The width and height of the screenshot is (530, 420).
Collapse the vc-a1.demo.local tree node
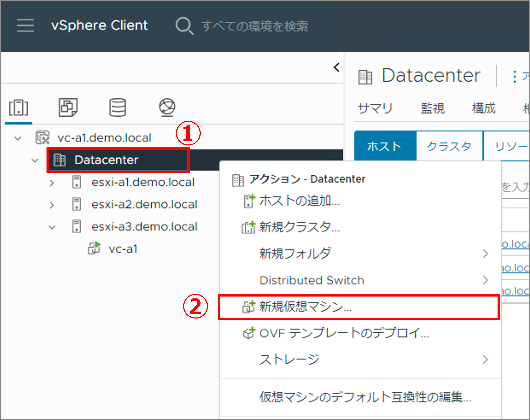pyautogui.click(x=18, y=138)
